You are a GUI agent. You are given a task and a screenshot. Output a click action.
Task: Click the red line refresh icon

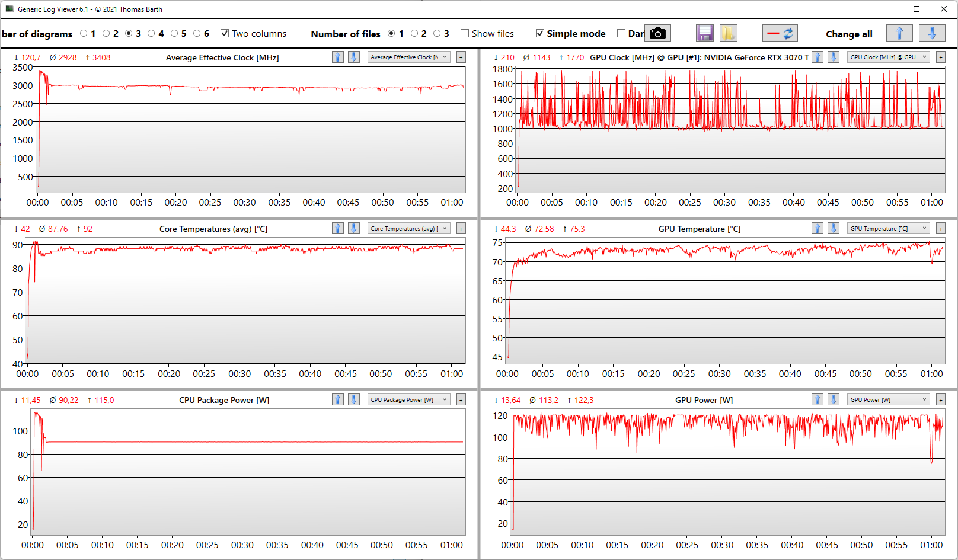pos(780,33)
